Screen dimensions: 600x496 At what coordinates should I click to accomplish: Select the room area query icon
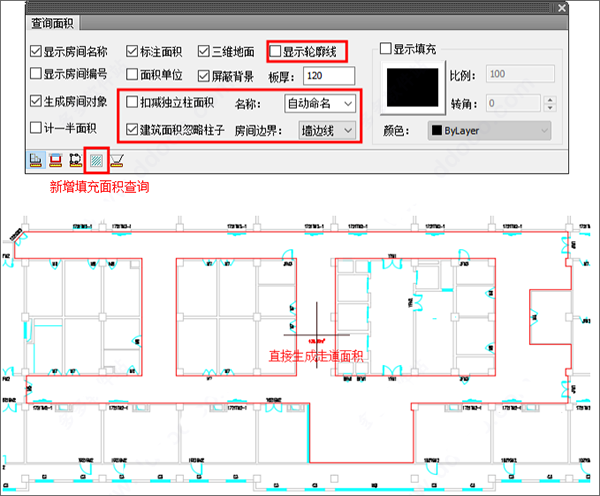(x=36, y=160)
